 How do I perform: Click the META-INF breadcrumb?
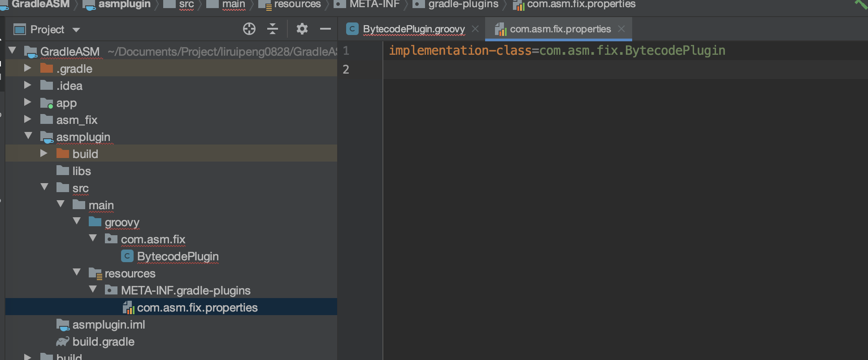coord(374,4)
